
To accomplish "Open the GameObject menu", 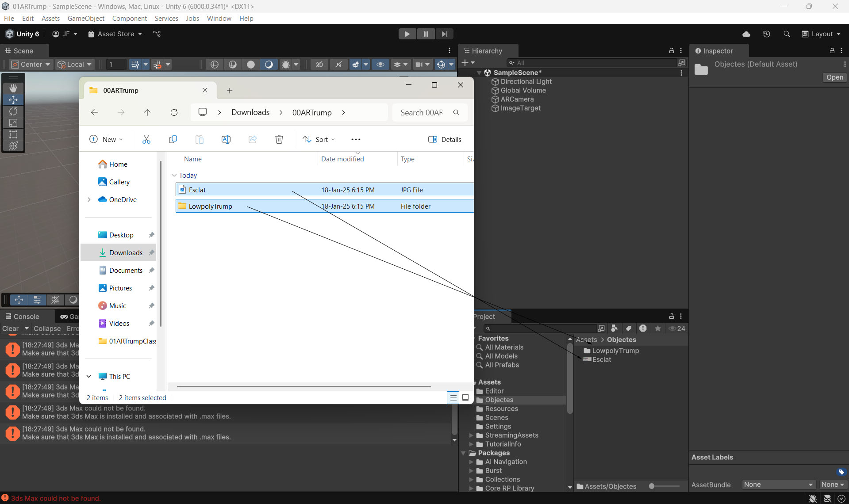I will (x=86, y=19).
